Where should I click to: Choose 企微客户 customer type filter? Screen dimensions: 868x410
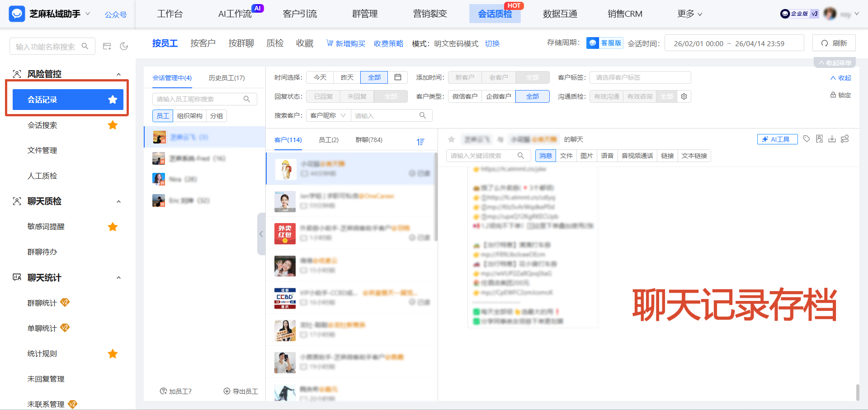(498, 96)
